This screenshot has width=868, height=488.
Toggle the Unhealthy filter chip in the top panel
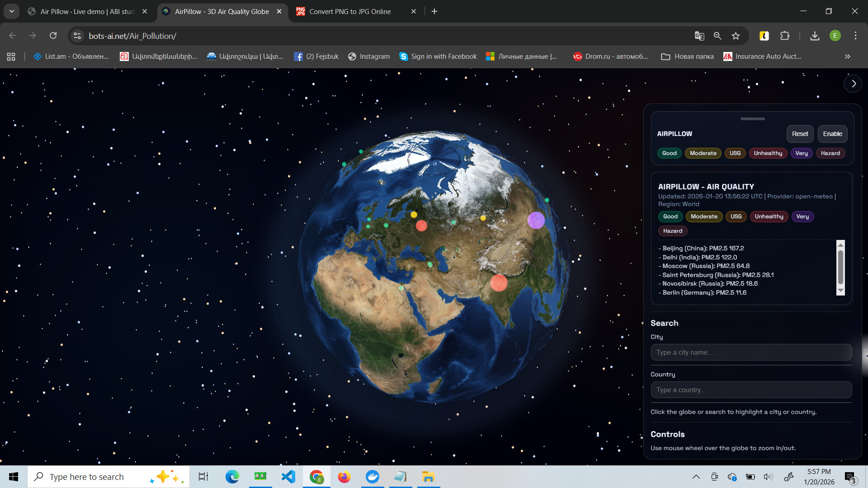[768, 153]
